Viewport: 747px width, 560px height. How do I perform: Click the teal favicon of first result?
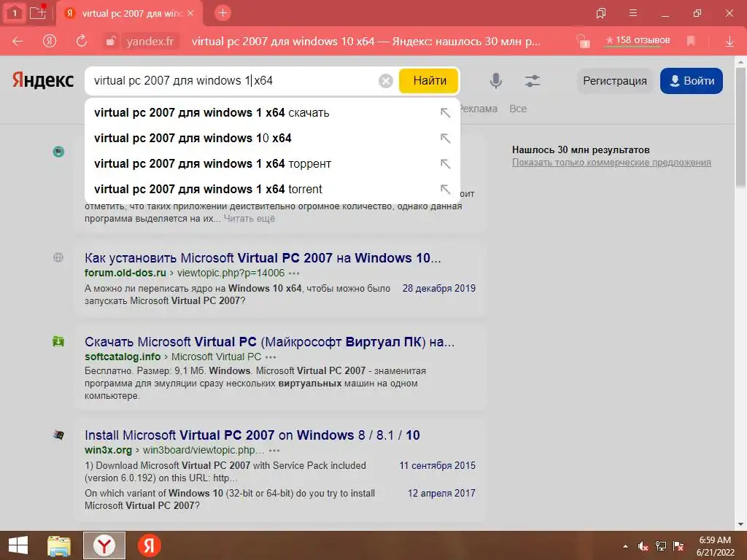[58, 152]
